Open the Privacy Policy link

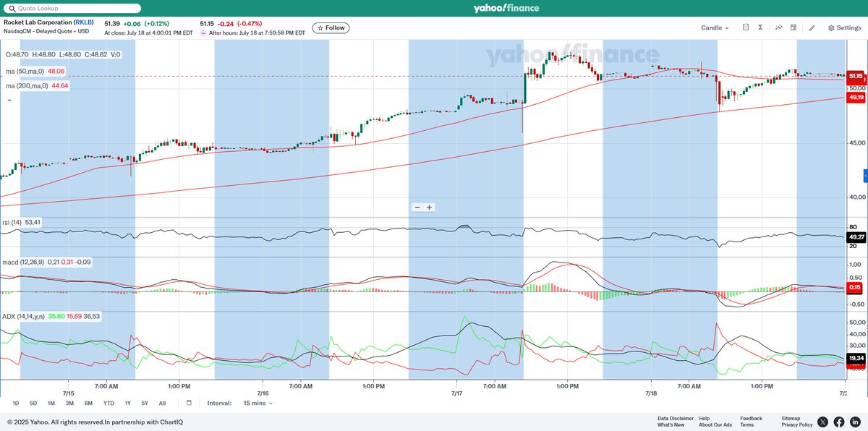click(x=797, y=424)
